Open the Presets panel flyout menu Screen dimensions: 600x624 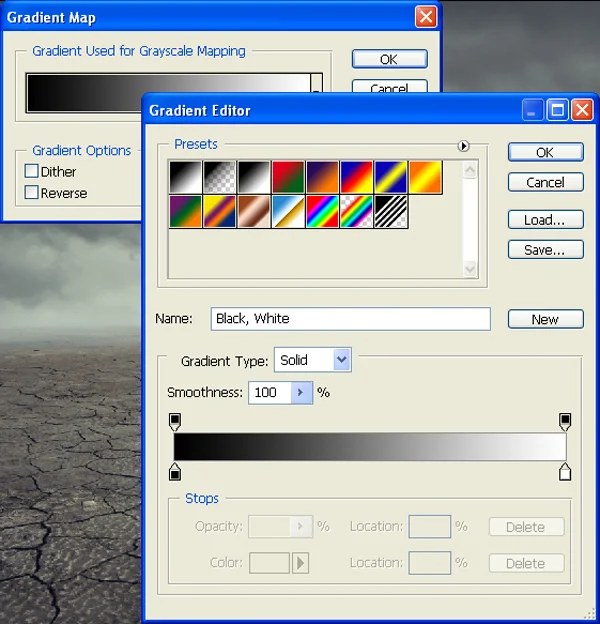[x=463, y=146]
